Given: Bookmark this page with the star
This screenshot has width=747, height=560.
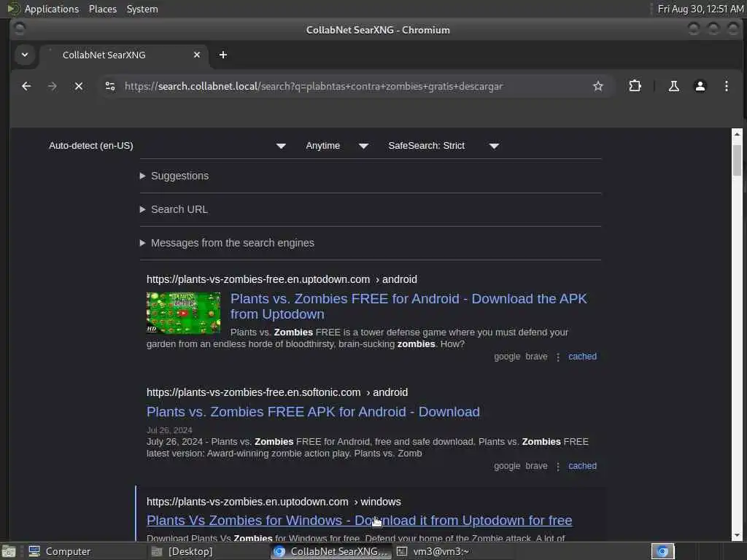Looking at the screenshot, I should (598, 86).
